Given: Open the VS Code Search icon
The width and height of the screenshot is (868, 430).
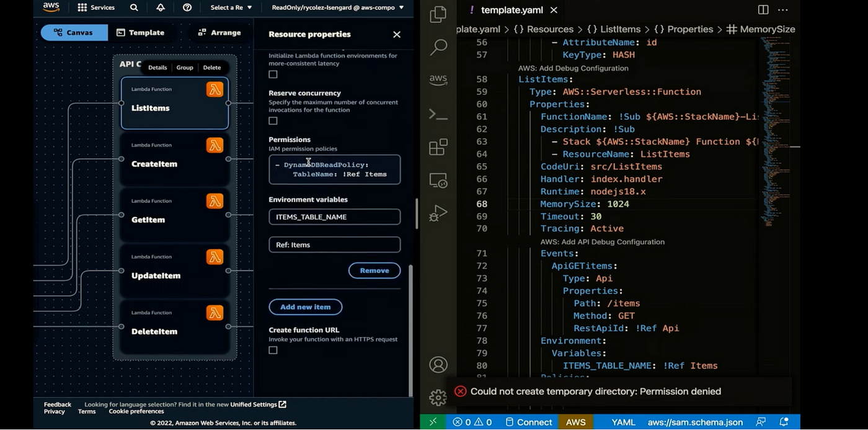Looking at the screenshot, I should click(438, 47).
